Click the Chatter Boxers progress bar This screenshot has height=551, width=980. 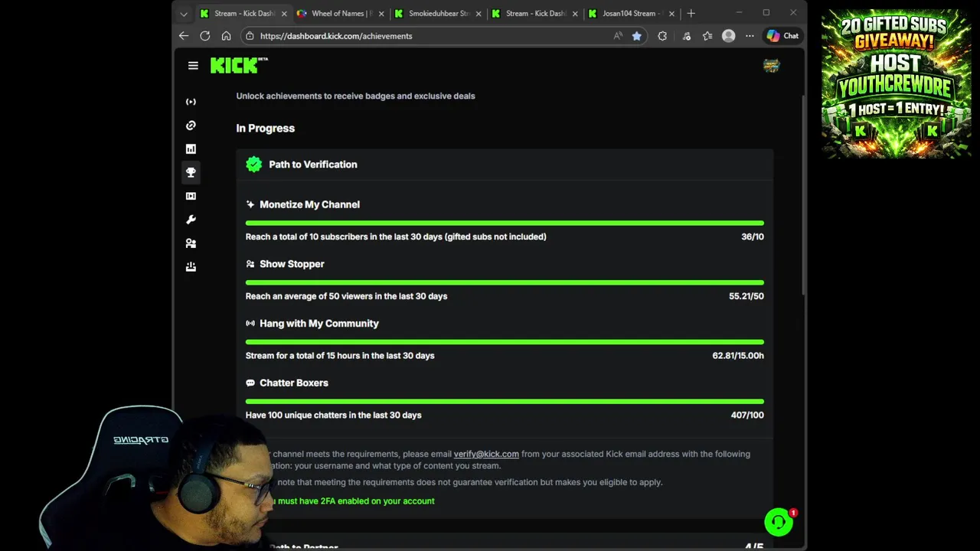coord(505,401)
